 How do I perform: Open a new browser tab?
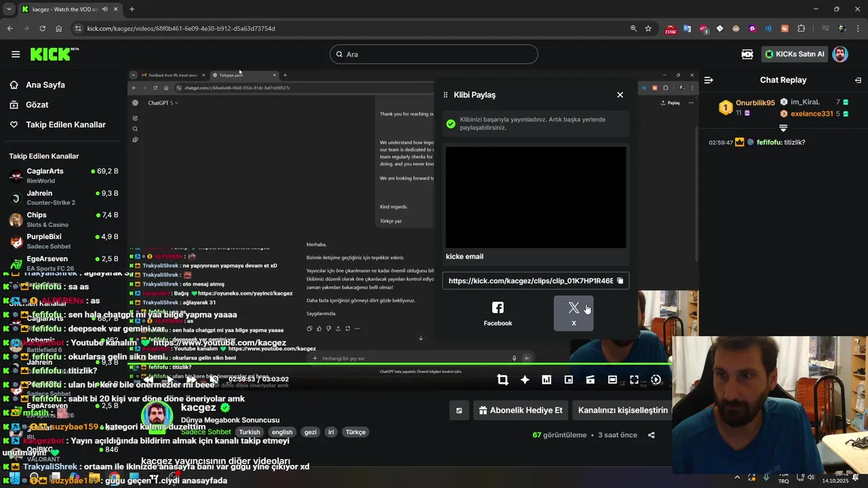(x=132, y=9)
